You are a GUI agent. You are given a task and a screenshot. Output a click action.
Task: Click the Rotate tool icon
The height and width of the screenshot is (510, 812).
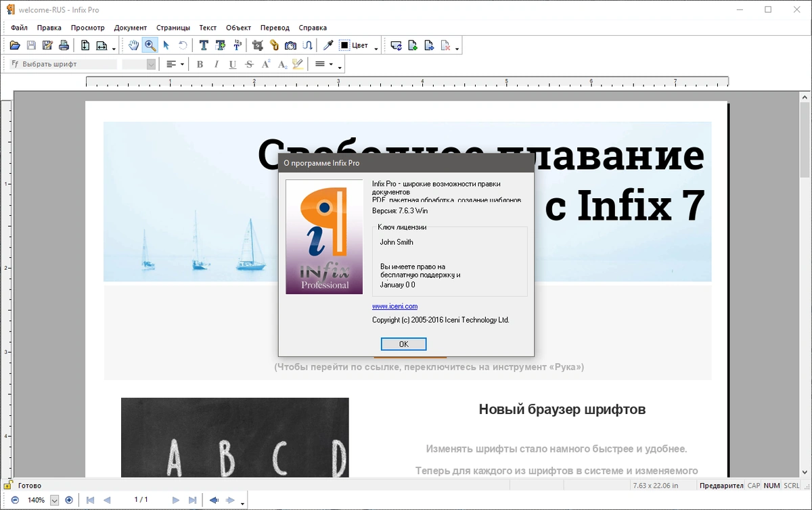[x=183, y=45]
